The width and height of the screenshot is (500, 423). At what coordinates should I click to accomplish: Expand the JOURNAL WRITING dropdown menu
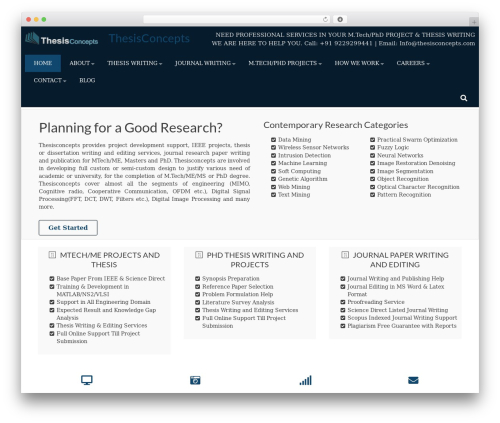coord(205,63)
